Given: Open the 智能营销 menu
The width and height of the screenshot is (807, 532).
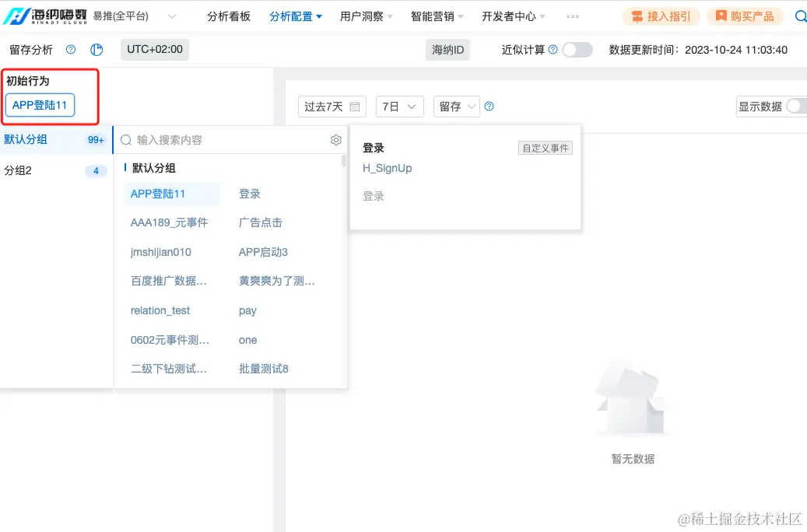Looking at the screenshot, I should [437, 16].
